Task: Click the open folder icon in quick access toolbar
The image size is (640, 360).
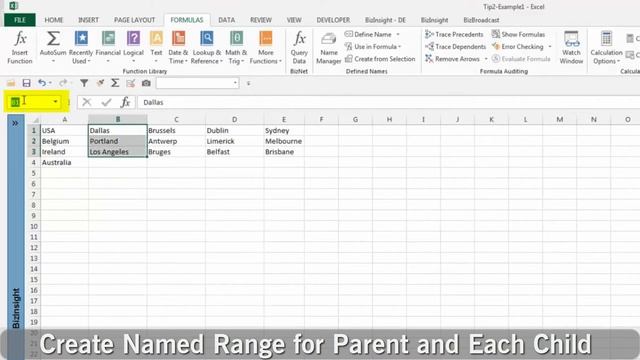Action: pos(11,83)
